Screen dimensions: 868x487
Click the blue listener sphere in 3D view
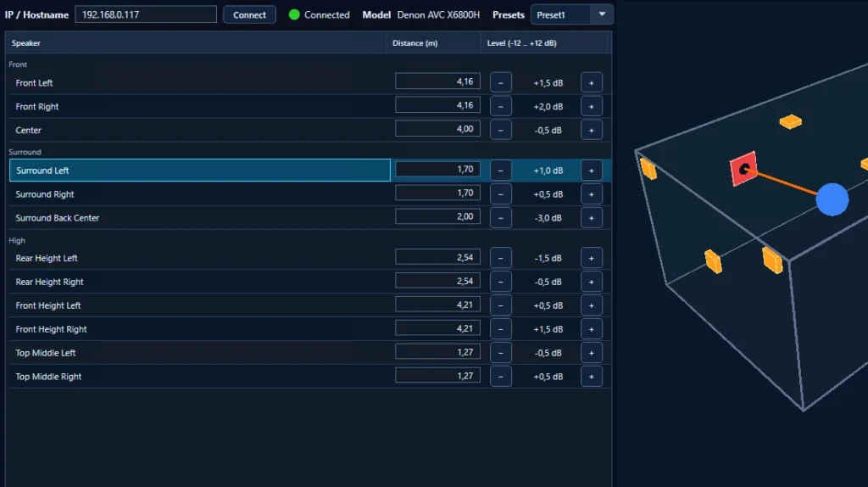832,199
